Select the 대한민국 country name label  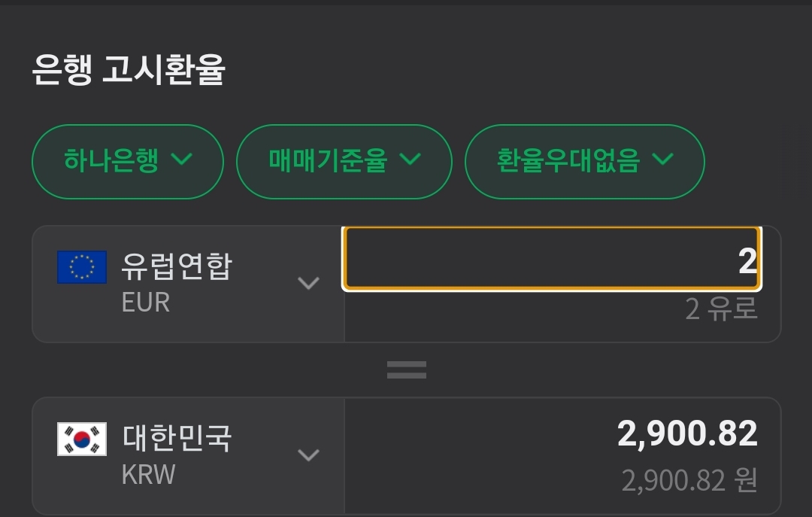coord(177,439)
